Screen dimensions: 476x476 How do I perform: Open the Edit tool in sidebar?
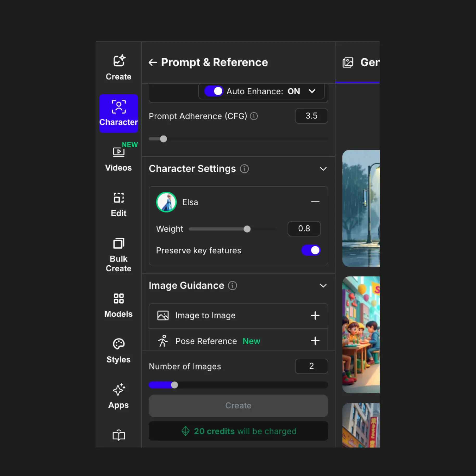coord(118,205)
